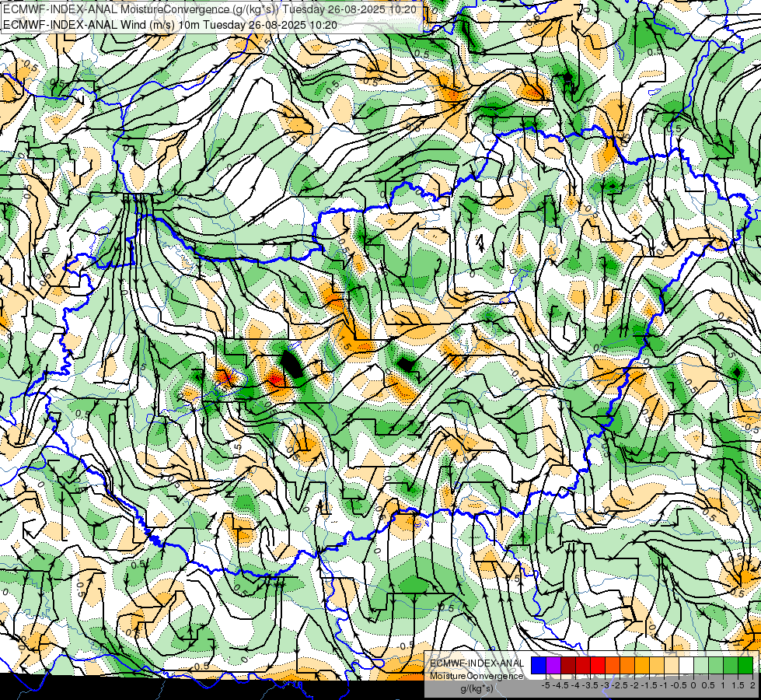
Task: Click the -3 legend tick label
Action: (605, 685)
